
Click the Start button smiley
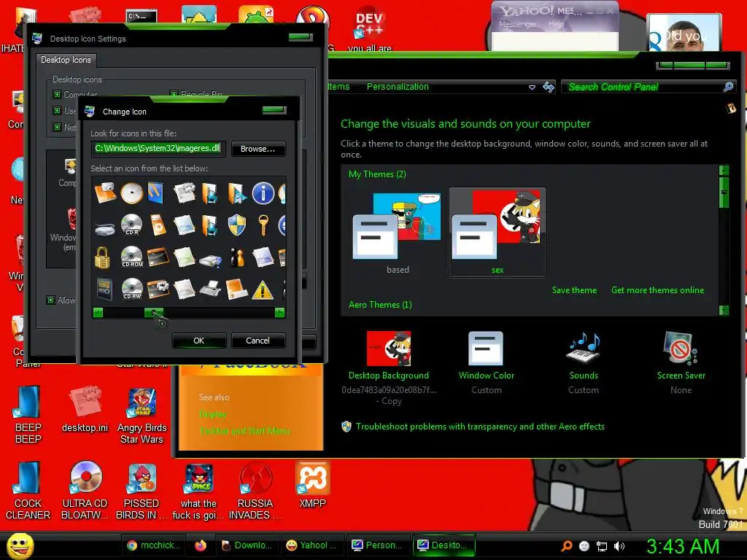coord(20,546)
